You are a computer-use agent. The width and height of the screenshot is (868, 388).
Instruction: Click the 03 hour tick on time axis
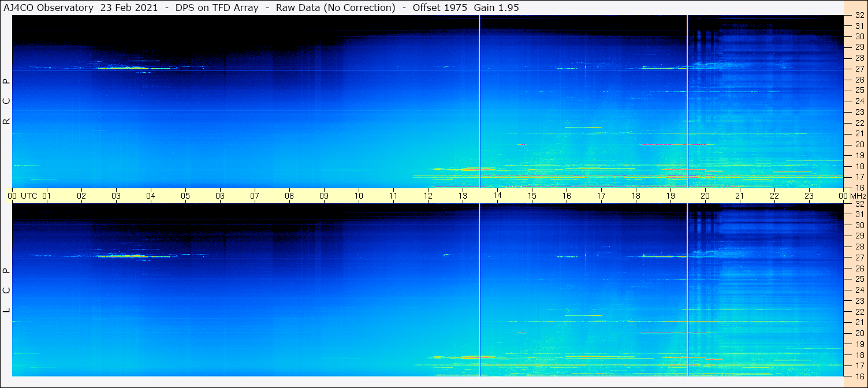(116, 196)
